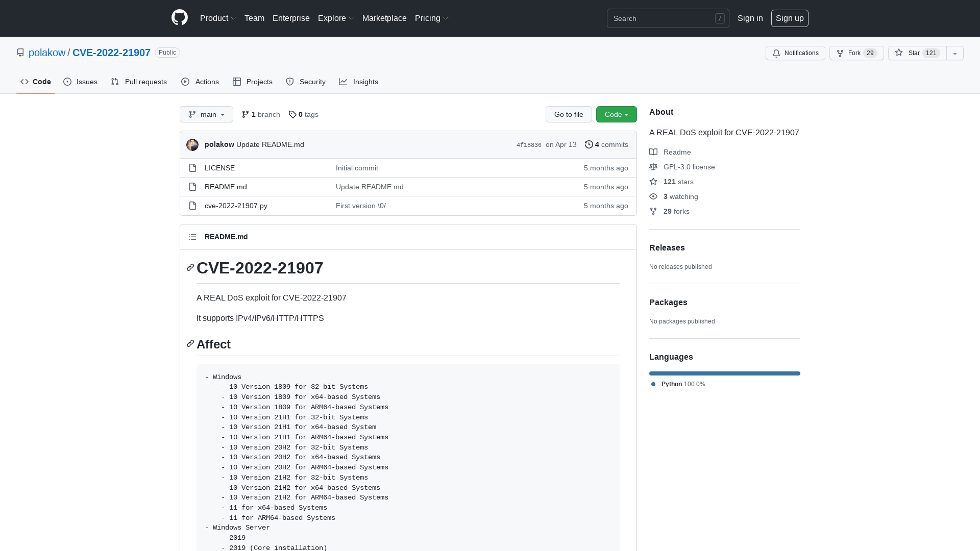Open the Star lists dropdown arrow
The height and width of the screenshot is (551, 980).
point(955,53)
